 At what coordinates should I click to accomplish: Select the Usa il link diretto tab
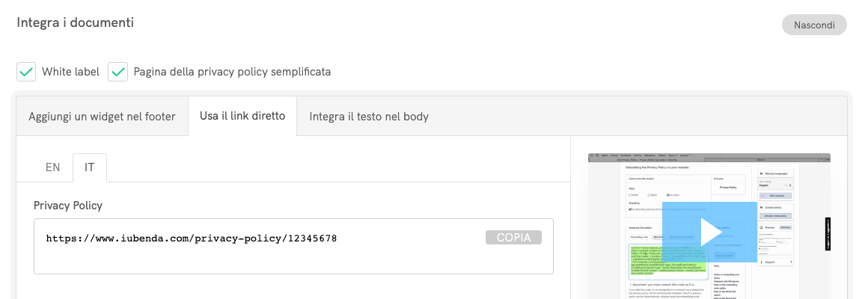242,117
